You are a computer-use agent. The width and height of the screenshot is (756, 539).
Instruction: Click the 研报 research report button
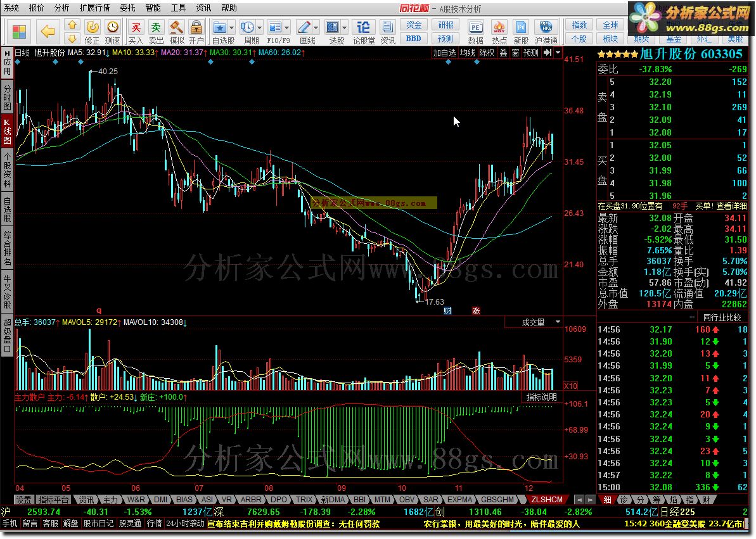tap(445, 25)
